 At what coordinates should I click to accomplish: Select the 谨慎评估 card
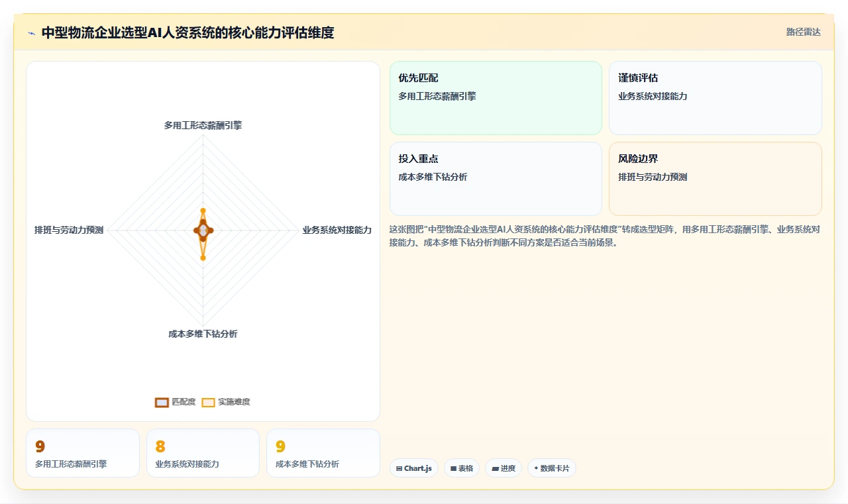[715, 98]
